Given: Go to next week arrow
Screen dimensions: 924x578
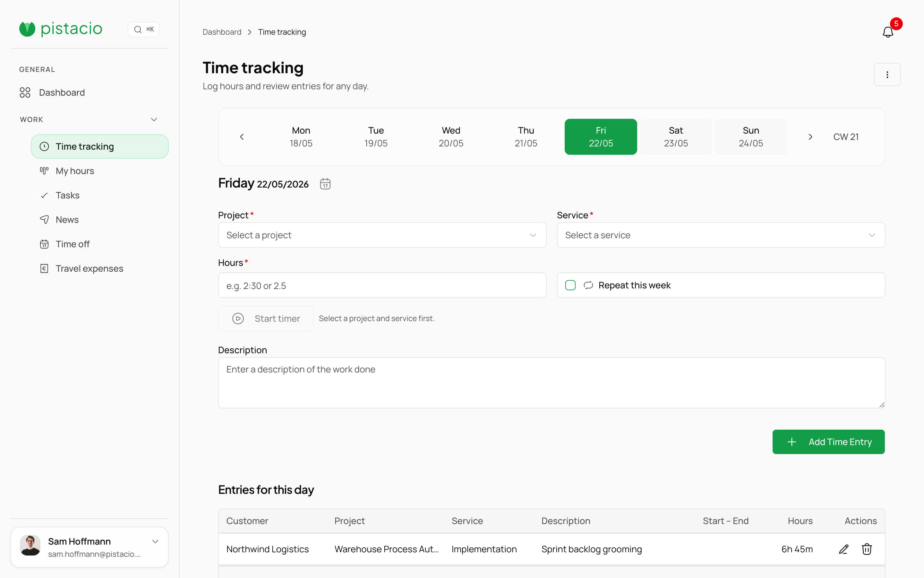Looking at the screenshot, I should tap(810, 137).
